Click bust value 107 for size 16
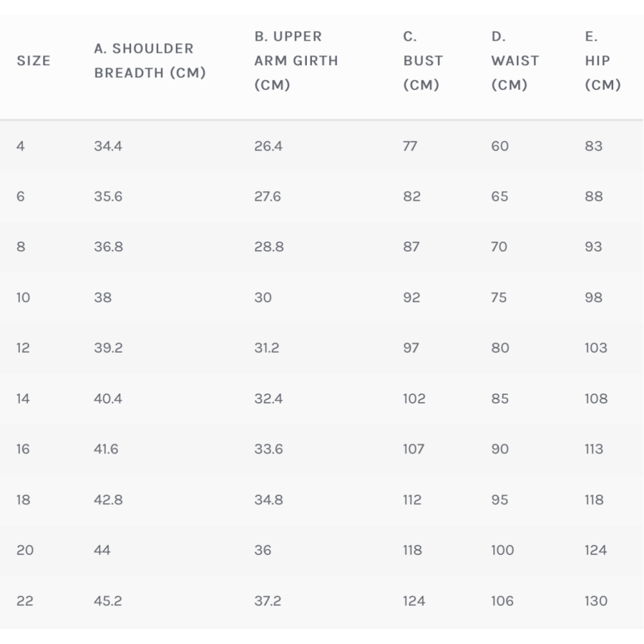644x644 pixels. (x=414, y=449)
